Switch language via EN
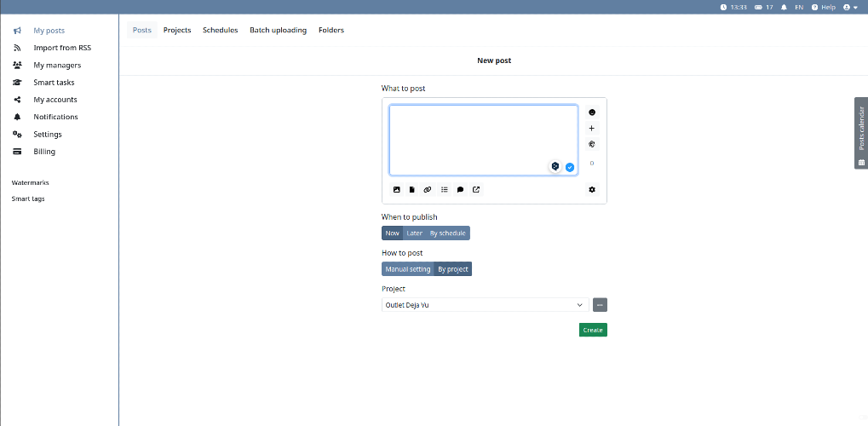The height and width of the screenshot is (426, 868). click(799, 7)
